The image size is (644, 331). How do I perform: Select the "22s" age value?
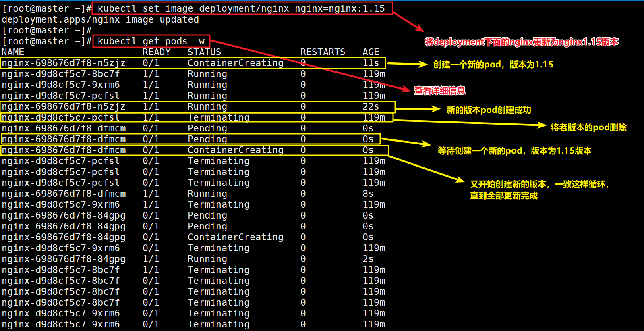pos(371,106)
